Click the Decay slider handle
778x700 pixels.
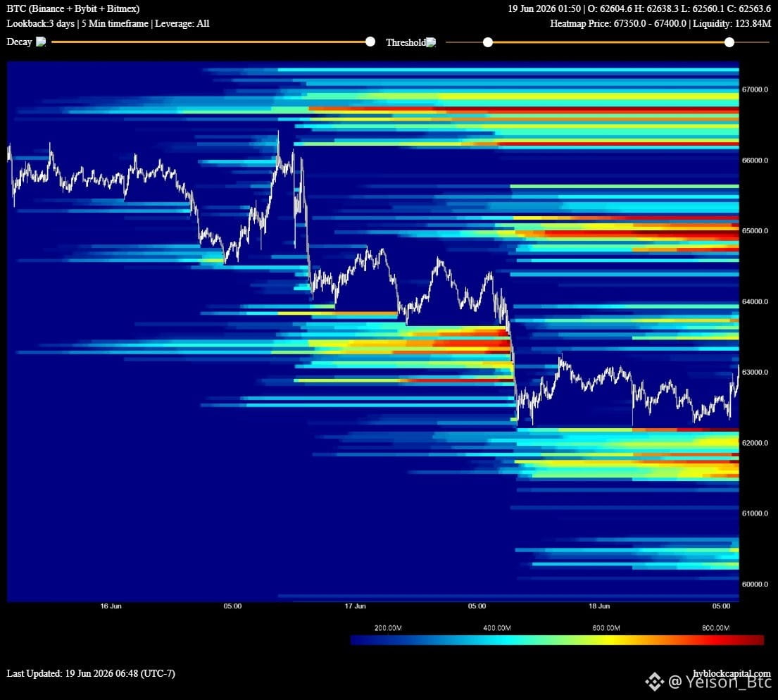click(x=370, y=42)
